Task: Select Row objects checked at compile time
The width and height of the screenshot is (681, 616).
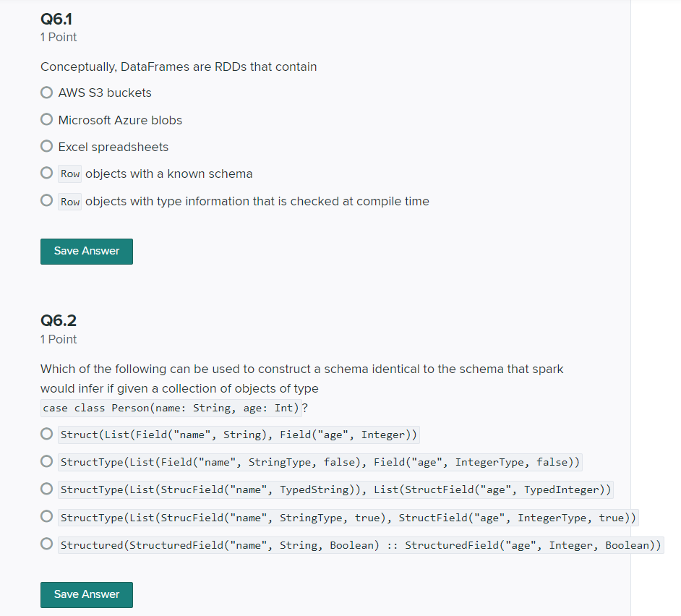Action: click(46, 200)
